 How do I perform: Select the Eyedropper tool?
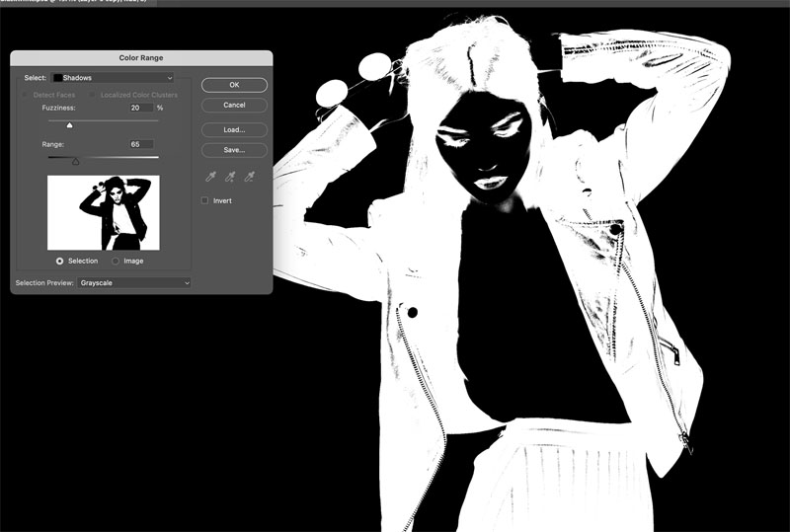point(210,177)
